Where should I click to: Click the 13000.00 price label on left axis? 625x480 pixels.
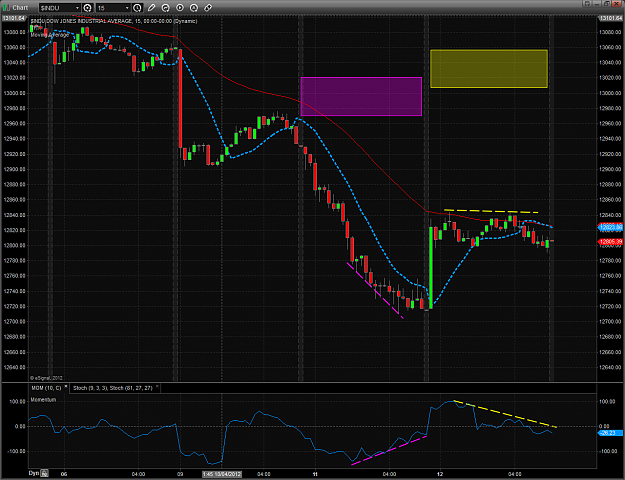(14, 93)
